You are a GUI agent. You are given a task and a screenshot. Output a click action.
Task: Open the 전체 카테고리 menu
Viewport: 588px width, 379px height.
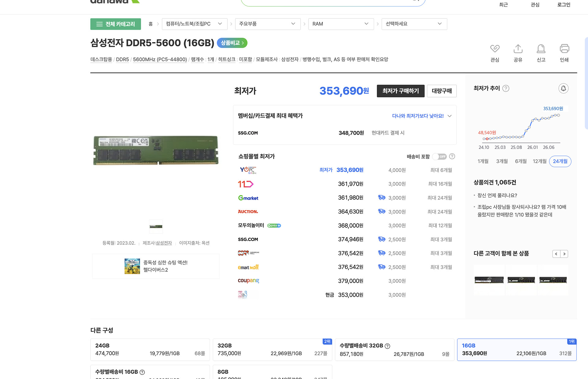[x=115, y=24]
